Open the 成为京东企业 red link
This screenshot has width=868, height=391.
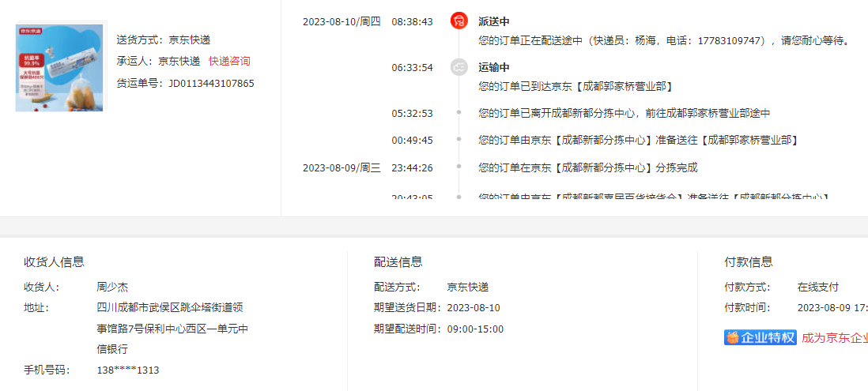[x=834, y=338]
